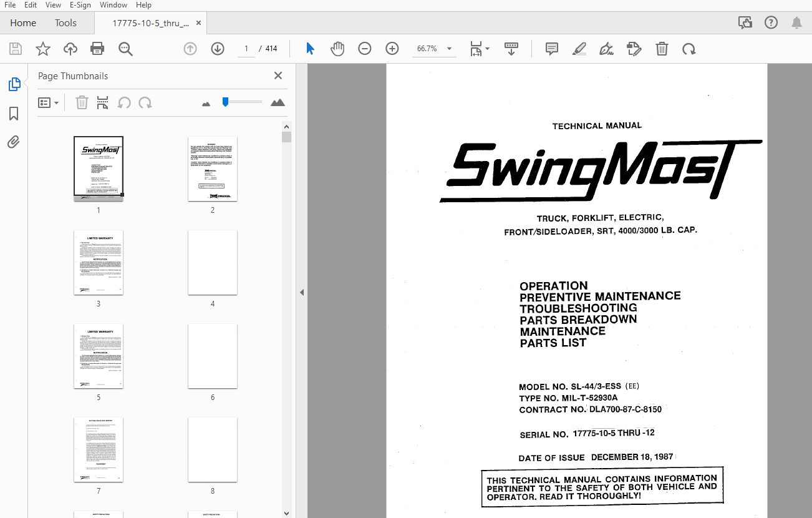The image size is (812, 518).
Task: Open the Help question mark
Action: tap(771, 23)
